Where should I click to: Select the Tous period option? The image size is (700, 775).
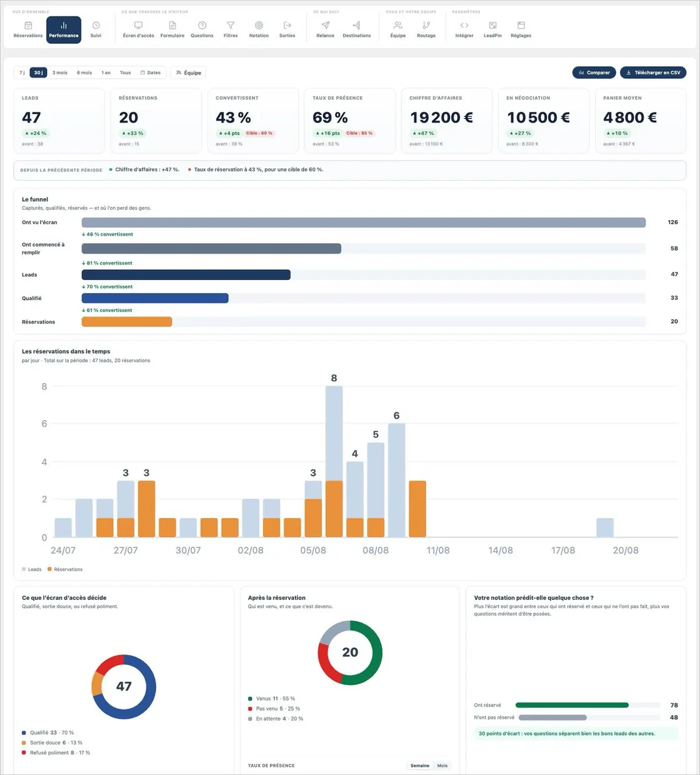[126, 72]
